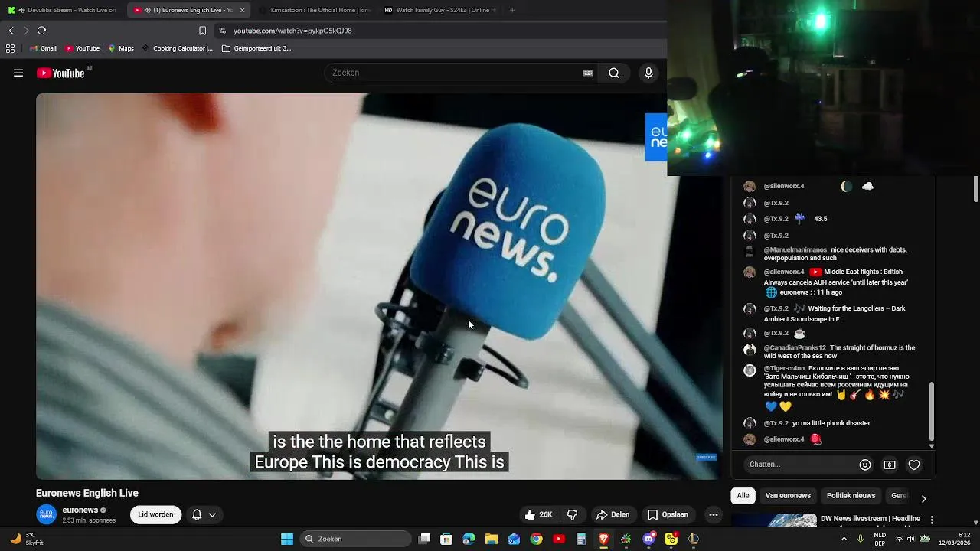The height and width of the screenshot is (551, 980).
Task: Send heart reaction in live chat
Action: click(914, 465)
